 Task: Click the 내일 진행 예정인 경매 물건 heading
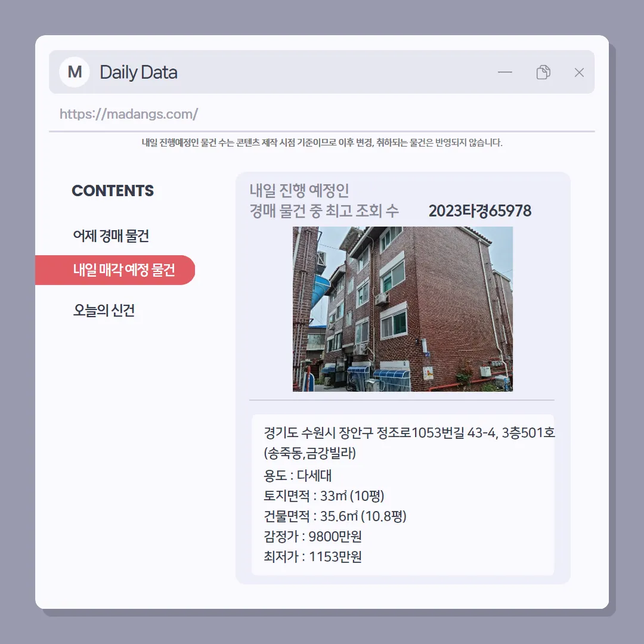point(324,200)
